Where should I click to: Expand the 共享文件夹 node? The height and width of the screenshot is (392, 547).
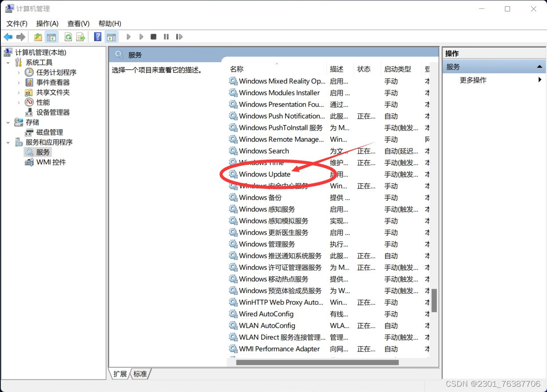[19, 92]
